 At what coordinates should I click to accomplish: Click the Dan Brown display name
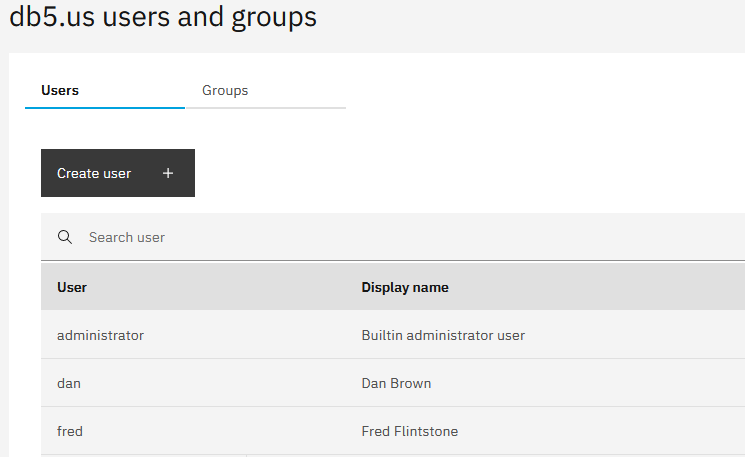coord(396,383)
